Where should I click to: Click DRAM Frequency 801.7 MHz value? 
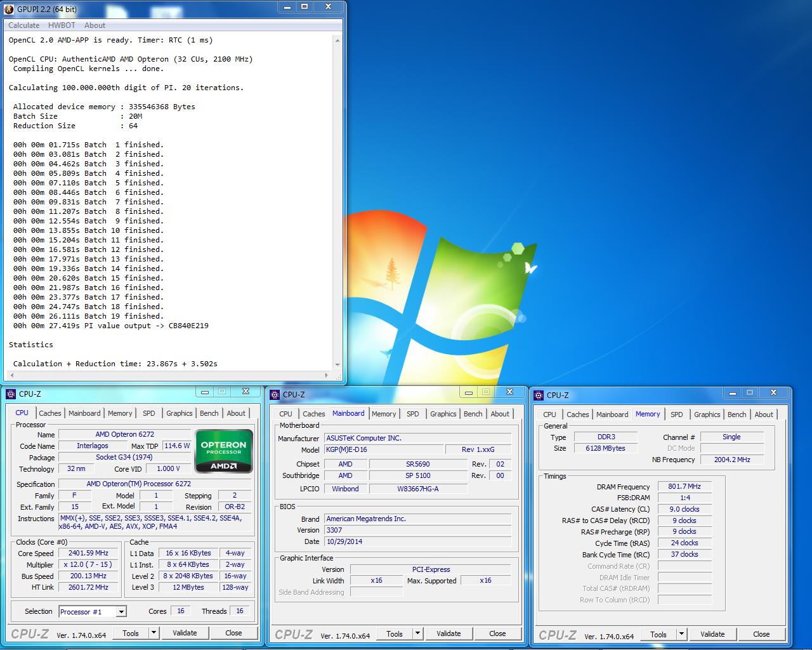pyautogui.click(x=684, y=487)
